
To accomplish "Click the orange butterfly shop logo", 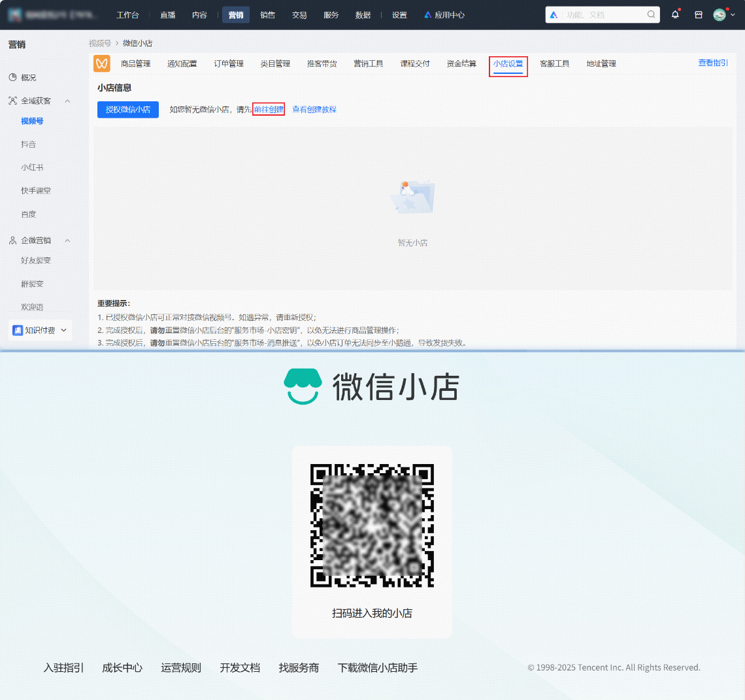I will click(102, 63).
